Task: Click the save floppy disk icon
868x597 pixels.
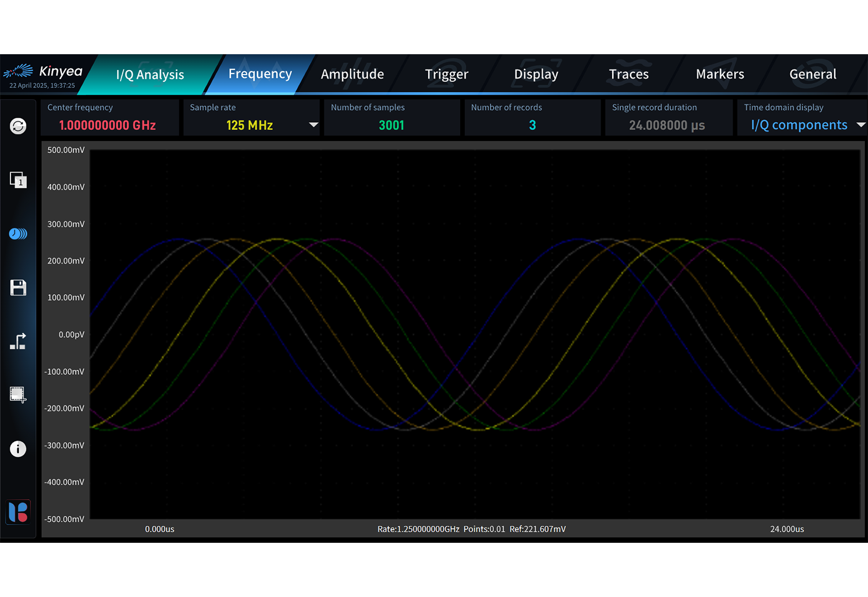Action: (18, 287)
